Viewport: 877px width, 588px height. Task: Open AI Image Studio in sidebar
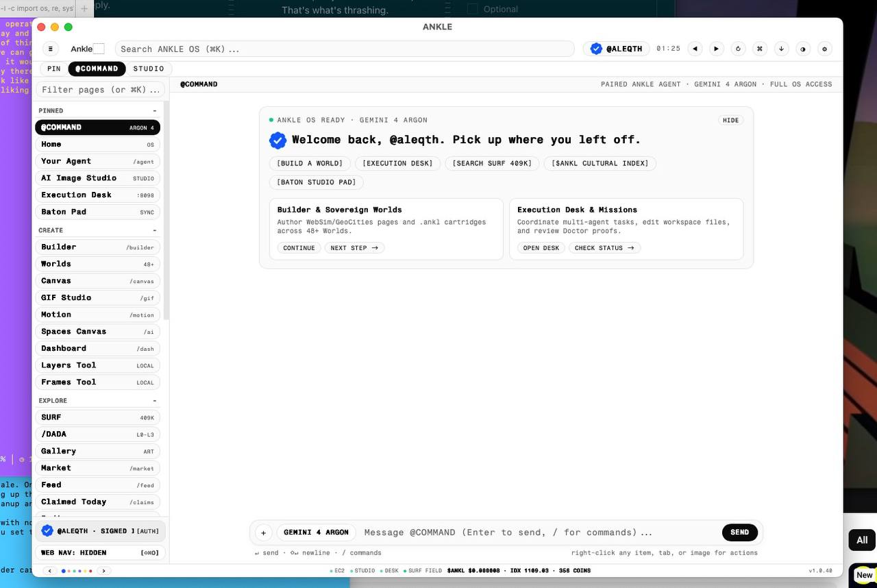coord(97,178)
